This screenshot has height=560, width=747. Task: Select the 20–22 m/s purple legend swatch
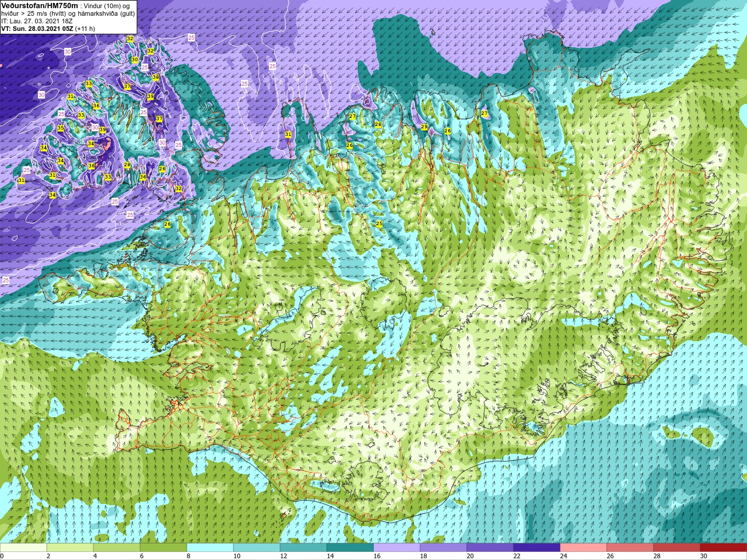tap(490, 548)
